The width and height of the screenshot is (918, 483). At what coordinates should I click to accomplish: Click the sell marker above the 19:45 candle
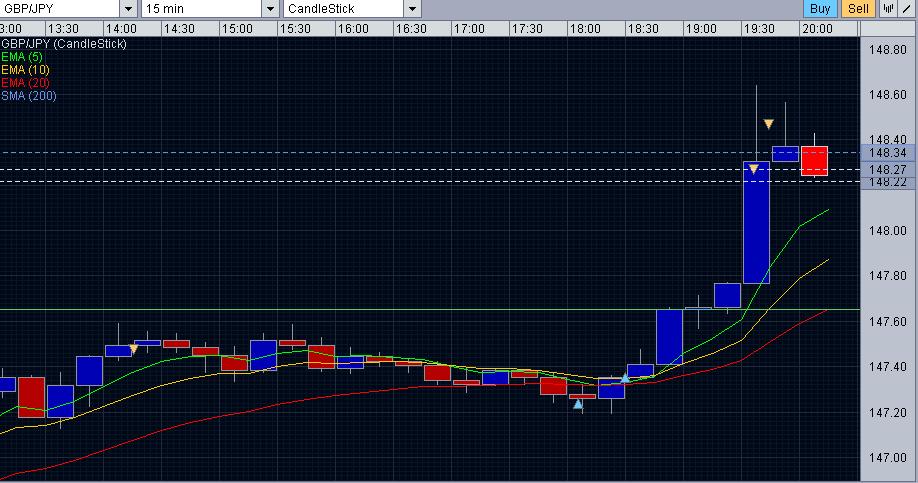[x=769, y=124]
